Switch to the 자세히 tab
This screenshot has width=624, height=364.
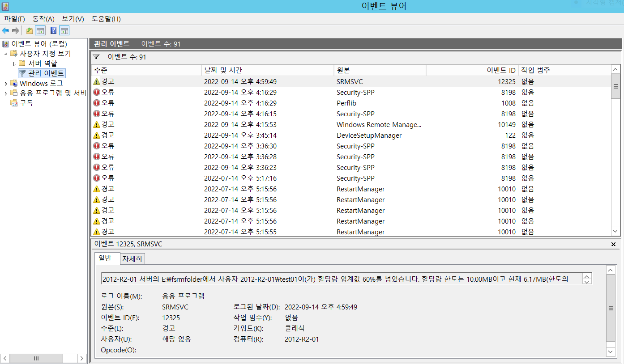click(132, 259)
